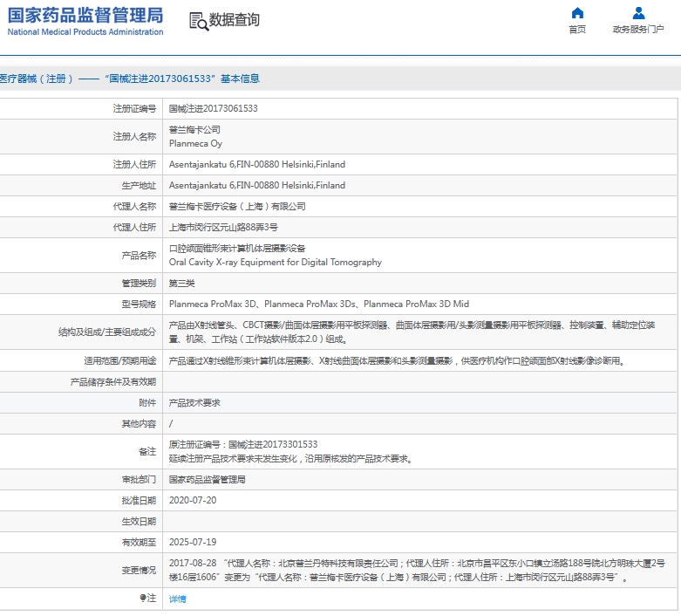Image resolution: width=681 pixels, height=616 pixels.
Task: Click Oral Cavity X-ray Equipment text
Action: pyautogui.click(x=276, y=262)
